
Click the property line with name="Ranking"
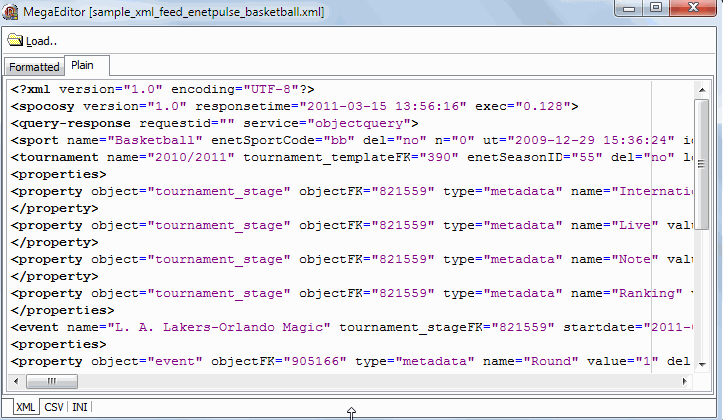point(351,293)
